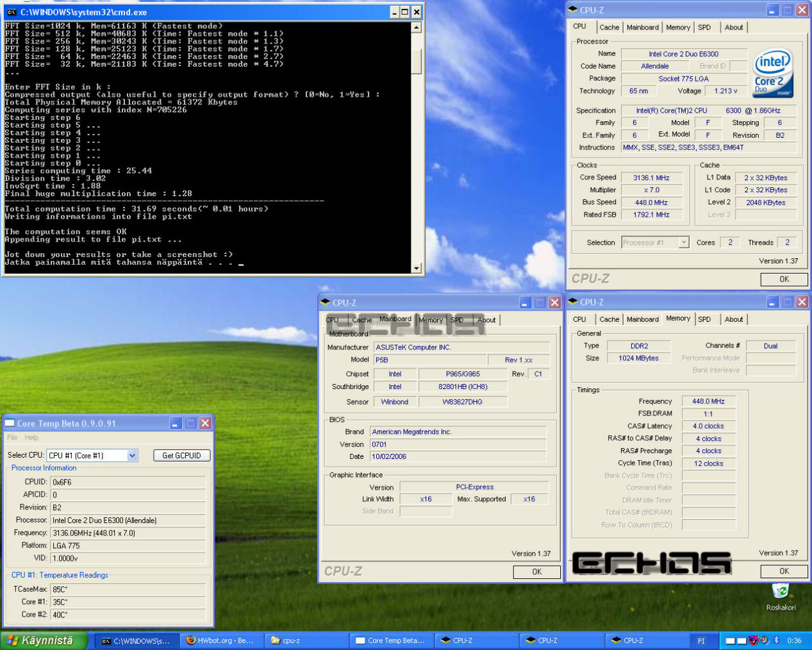Click the memory Size value 1024 MBytes
812x650 pixels.
(x=638, y=358)
